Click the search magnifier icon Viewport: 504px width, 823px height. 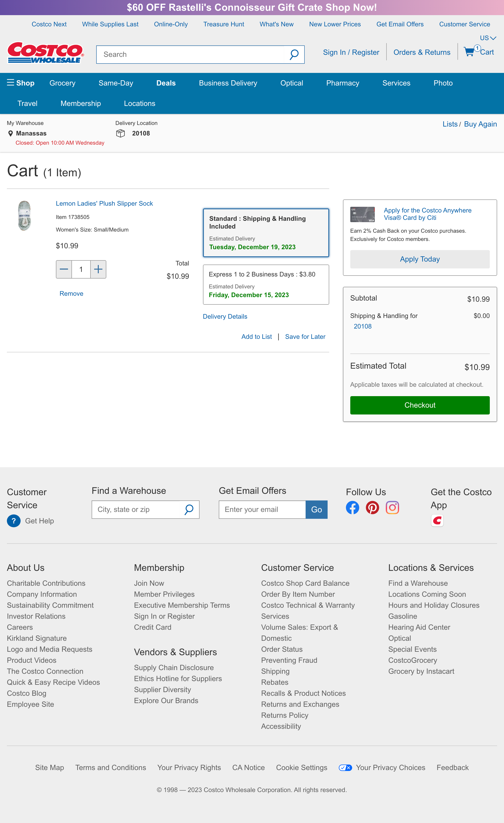click(x=294, y=54)
